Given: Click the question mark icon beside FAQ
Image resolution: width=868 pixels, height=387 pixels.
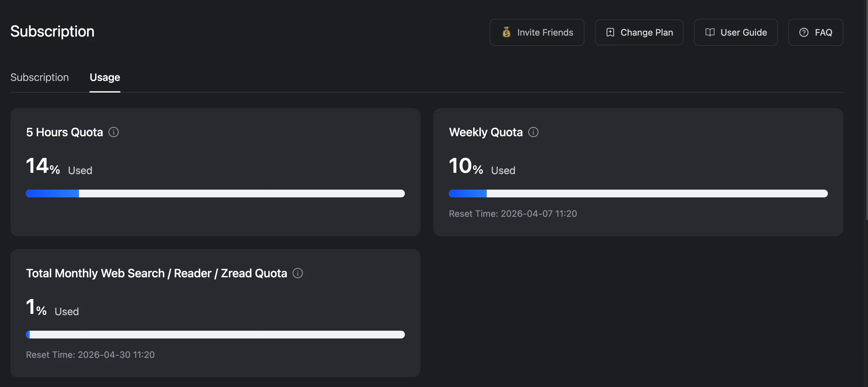Looking at the screenshot, I should point(804,32).
